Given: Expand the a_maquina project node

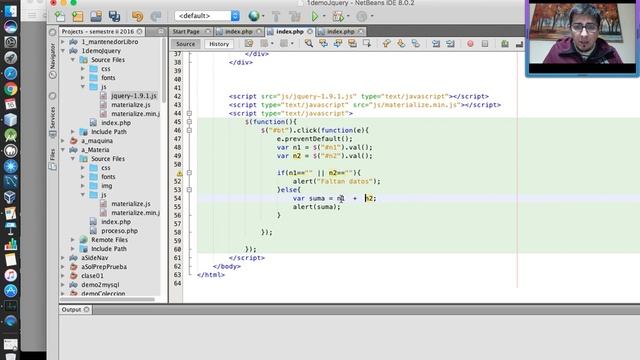Looking at the screenshot, I should (63, 141).
